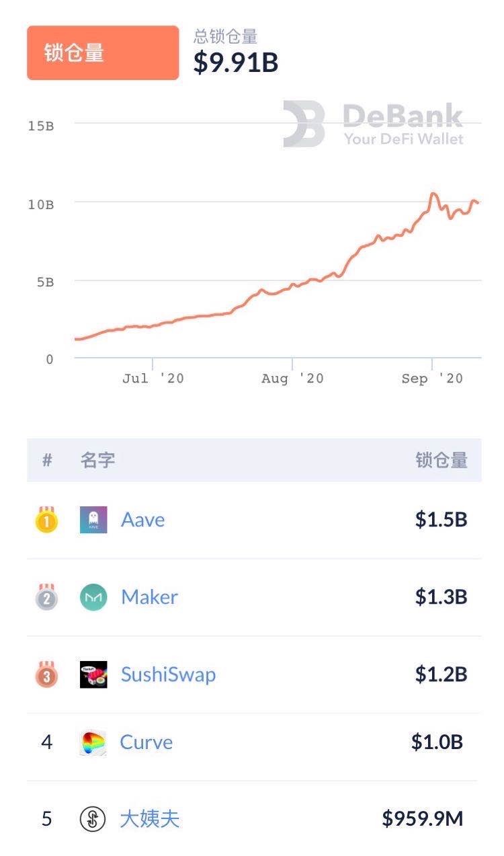
Task: Open the 大姨夫 project link
Action: point(150,819)
